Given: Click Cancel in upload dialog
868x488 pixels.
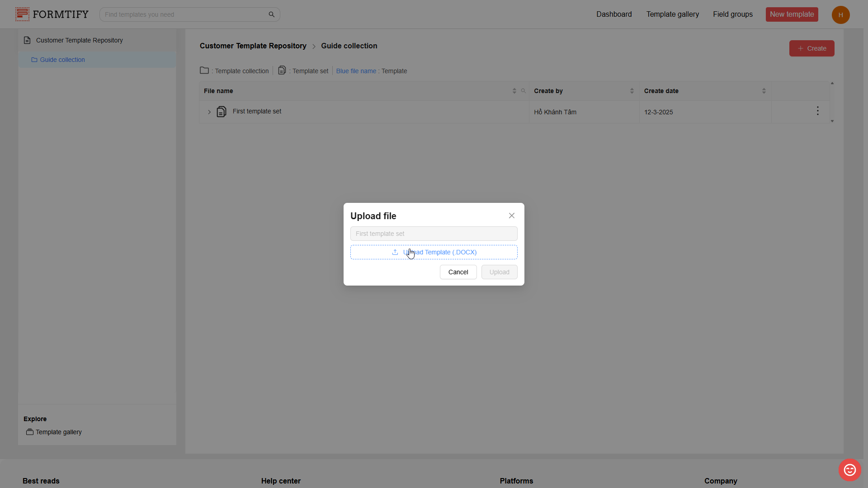Looking at the screenshot, I should tap(458, 272).
